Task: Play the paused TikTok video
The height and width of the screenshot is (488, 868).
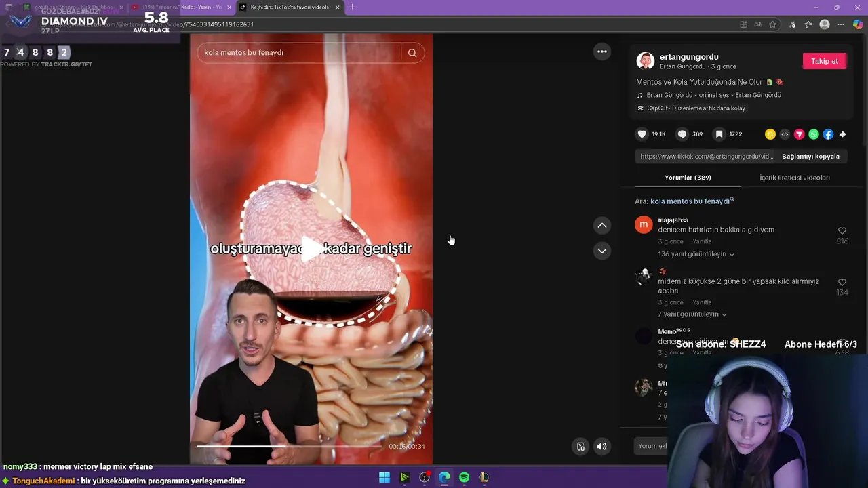Action: (311, 249)
